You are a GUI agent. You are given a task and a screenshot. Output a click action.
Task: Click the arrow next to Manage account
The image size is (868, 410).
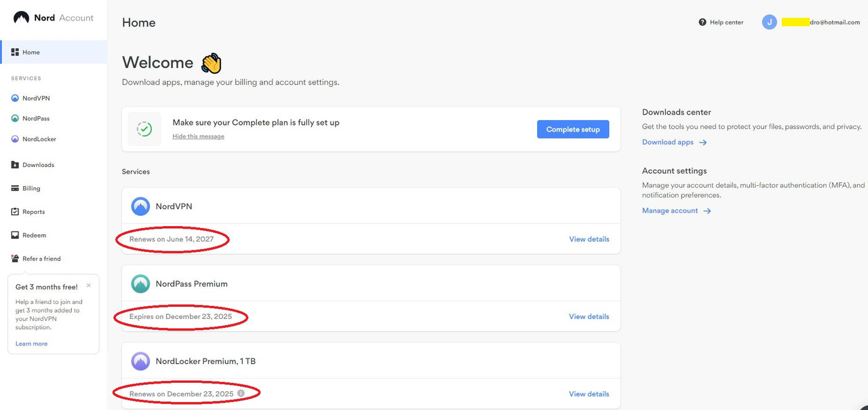click(707, 211)
